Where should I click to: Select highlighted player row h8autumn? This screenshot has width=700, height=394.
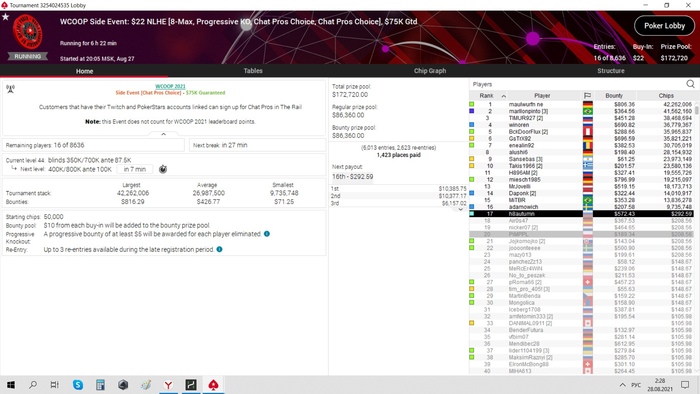(x=581, y=214)
